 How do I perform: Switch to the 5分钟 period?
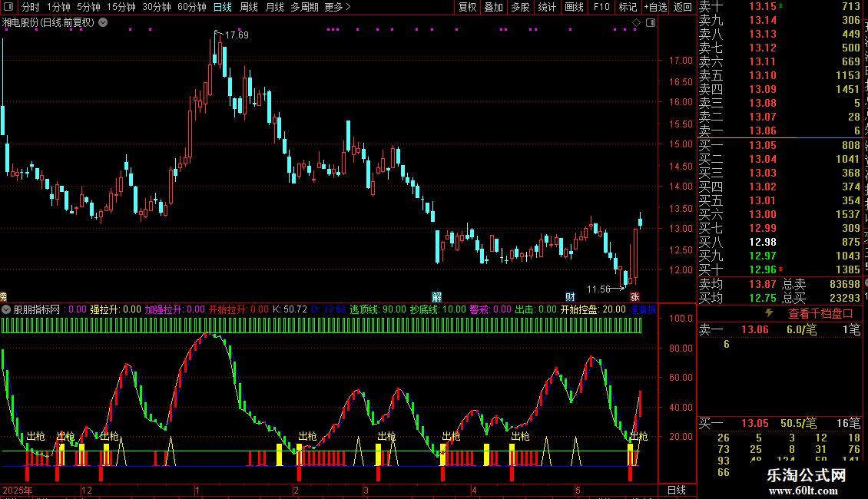(x=88, y=7)
